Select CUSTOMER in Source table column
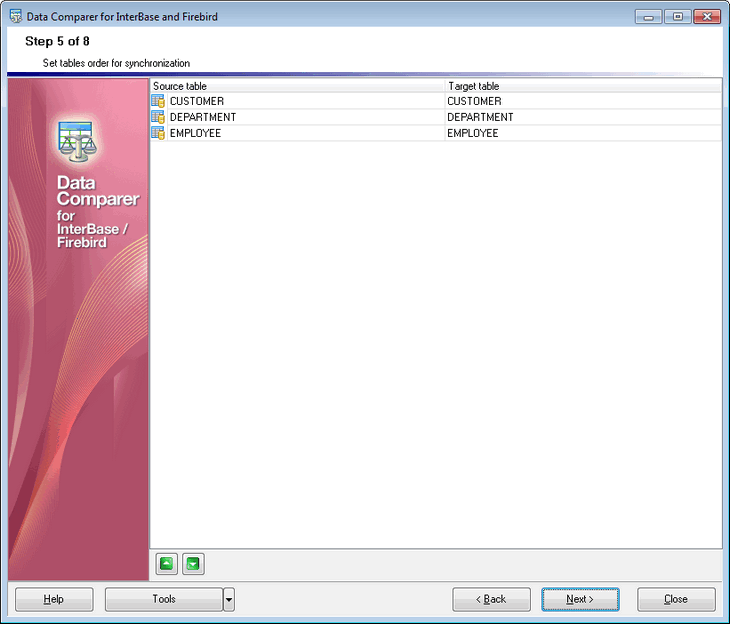The height and width of the screenshot is (624, 730). (x=197, y=101)
